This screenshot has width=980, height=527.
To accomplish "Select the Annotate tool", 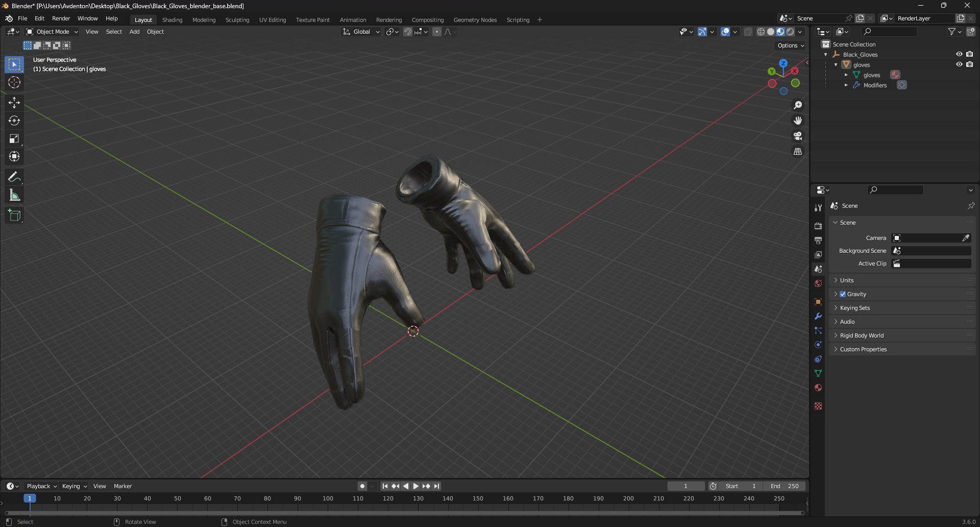I will click(x=14, y=177).
